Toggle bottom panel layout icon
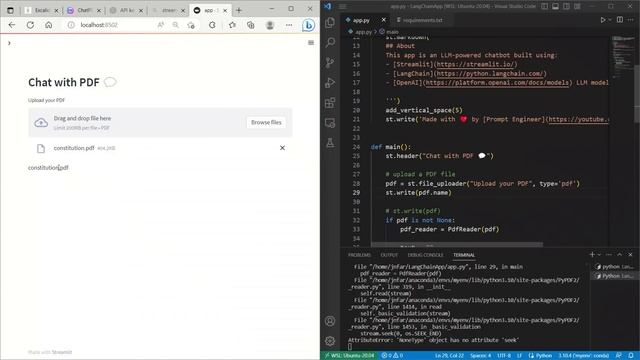 [x=556, y=6]
